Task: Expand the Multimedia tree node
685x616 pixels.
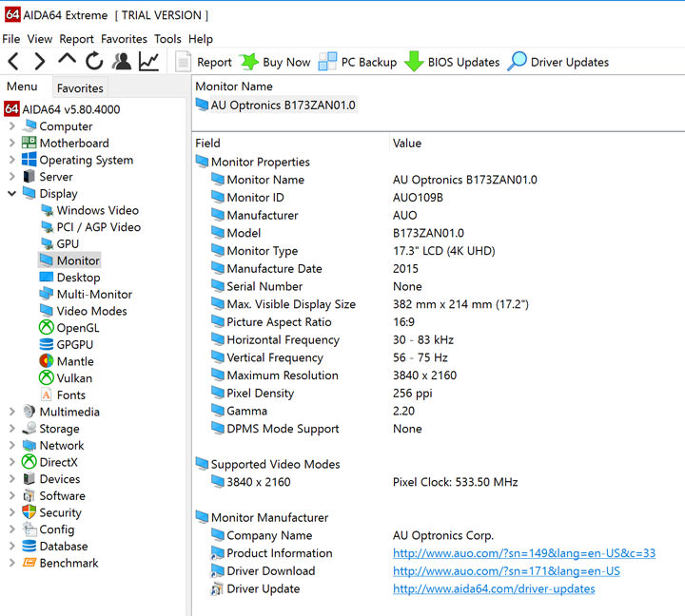Action: 11,413
